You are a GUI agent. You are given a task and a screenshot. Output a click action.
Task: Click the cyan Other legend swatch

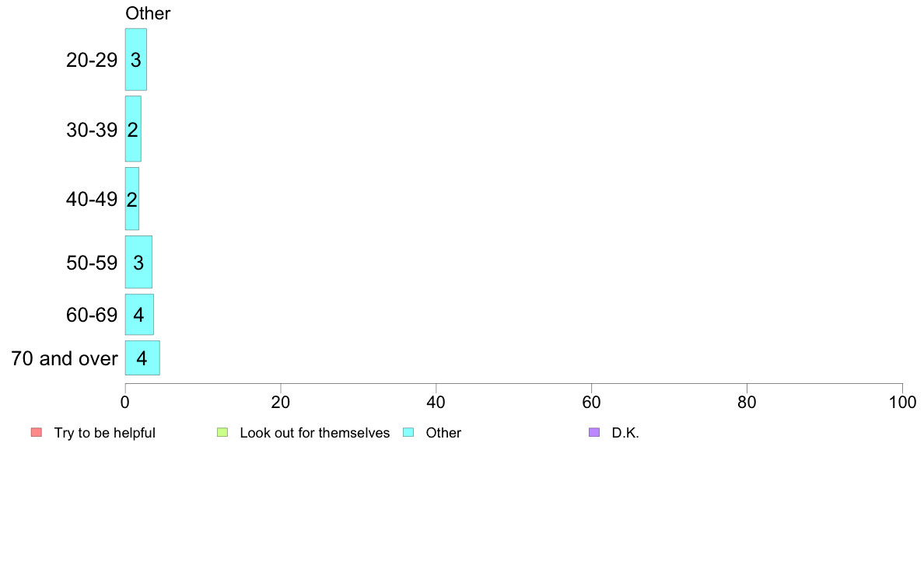click(408, 432)
